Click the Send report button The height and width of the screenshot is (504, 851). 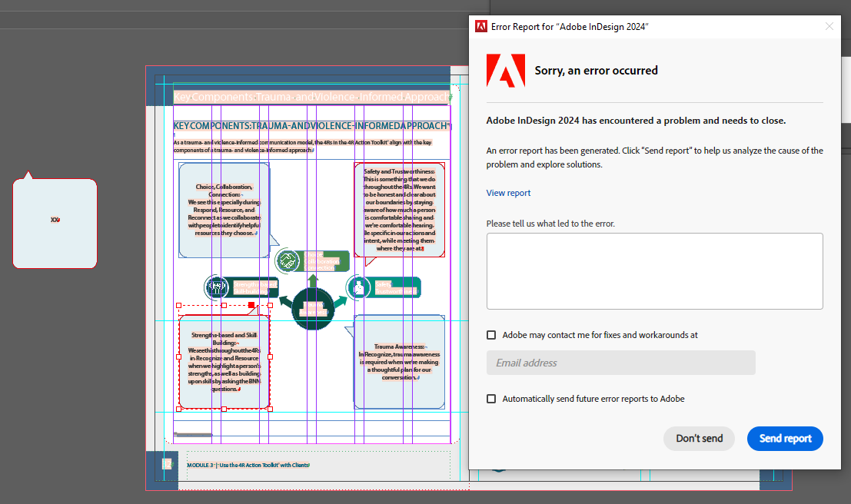coord(785,439)
